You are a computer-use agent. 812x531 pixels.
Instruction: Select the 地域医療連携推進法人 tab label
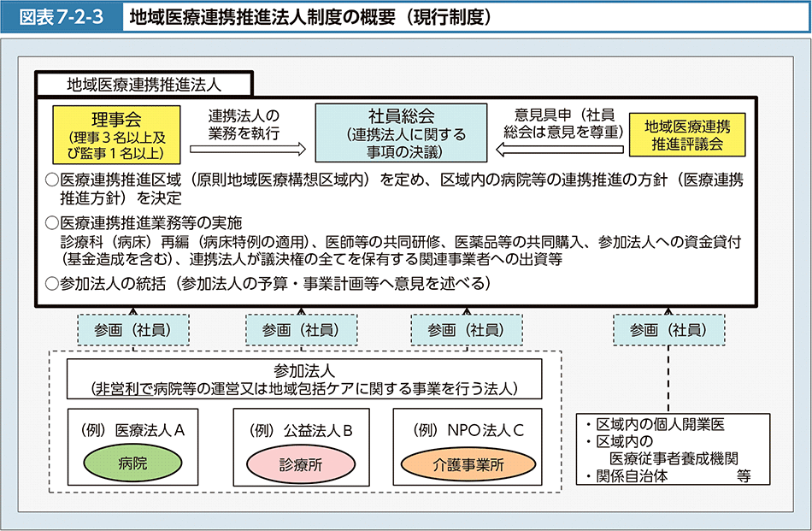click(144, 85)
